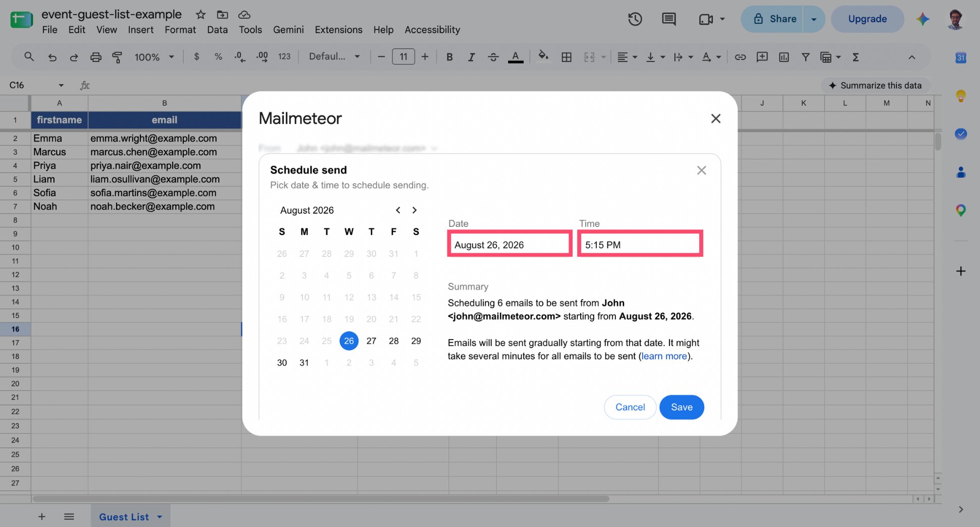Format as currency with dollar icon
Screen dimensions: 980x527
(x=196, y=57)
